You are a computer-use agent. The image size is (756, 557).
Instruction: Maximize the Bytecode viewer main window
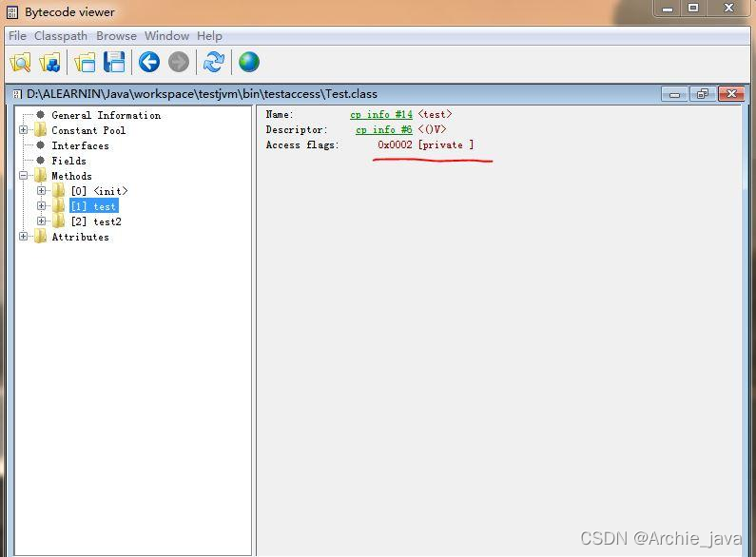(693, 9)
